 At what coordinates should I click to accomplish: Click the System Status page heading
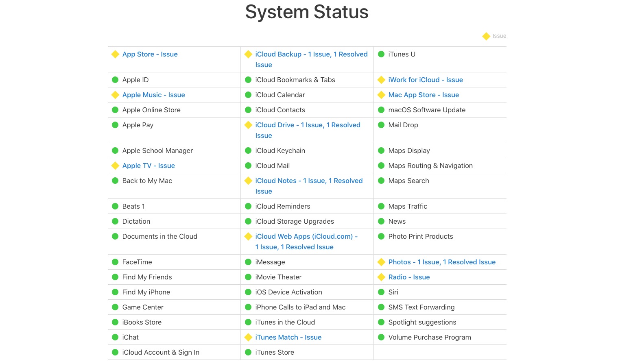(307, 12)
